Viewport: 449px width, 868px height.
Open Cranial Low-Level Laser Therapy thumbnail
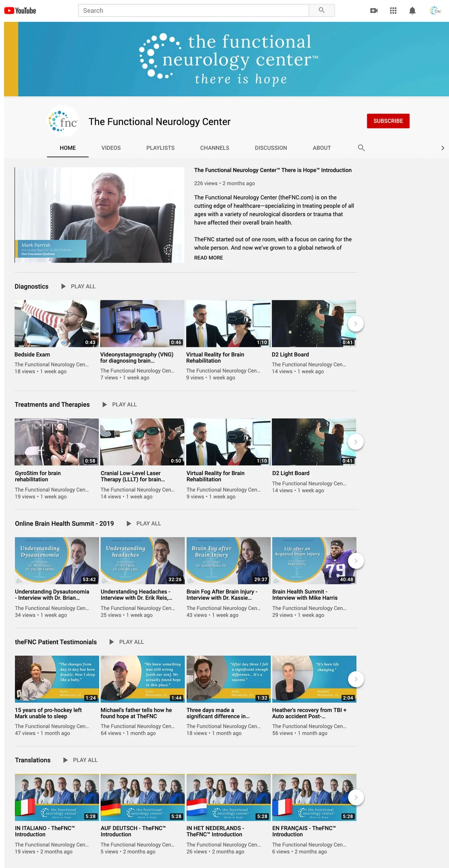click(142, 442)
